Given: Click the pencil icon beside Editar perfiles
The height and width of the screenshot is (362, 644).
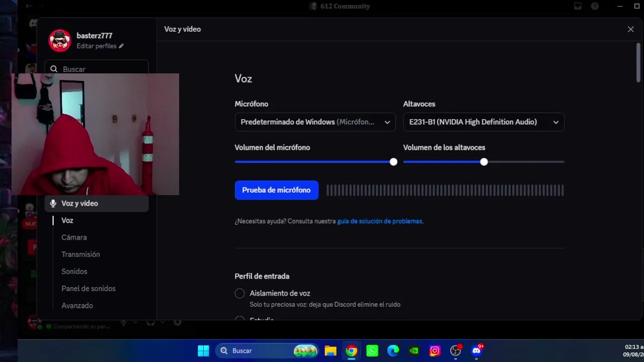Looking at the screenshot, I should pos(121,46).
